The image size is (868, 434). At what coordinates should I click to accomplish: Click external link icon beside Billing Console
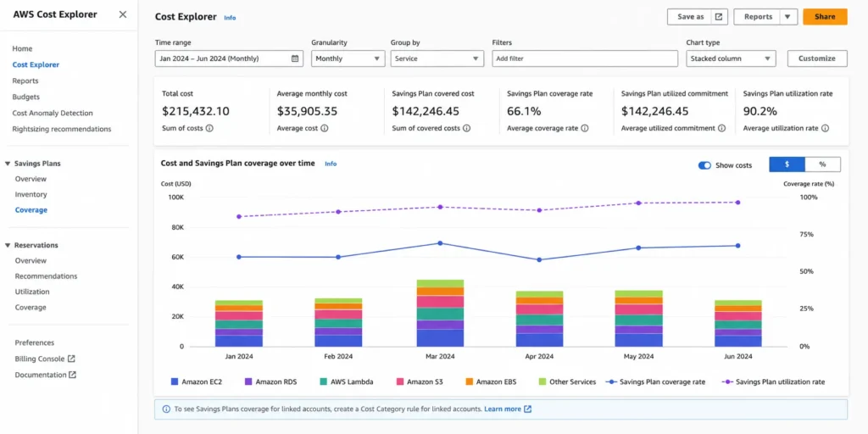tap(71, 359)
